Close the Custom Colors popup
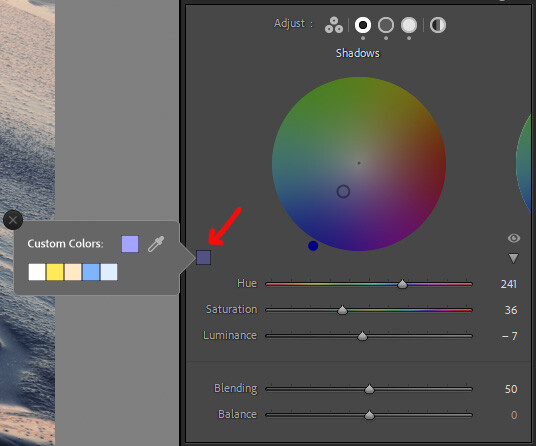 click(13, 220)
